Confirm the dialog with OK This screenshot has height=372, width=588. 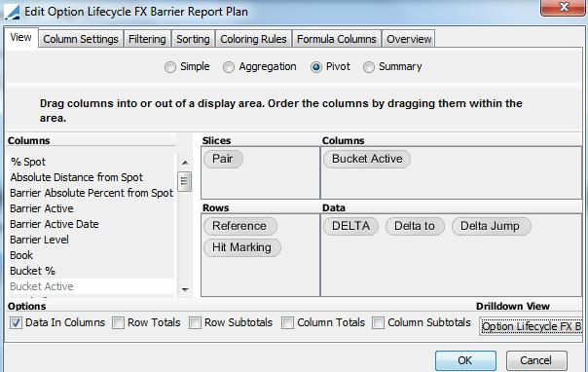pos(465,360)
